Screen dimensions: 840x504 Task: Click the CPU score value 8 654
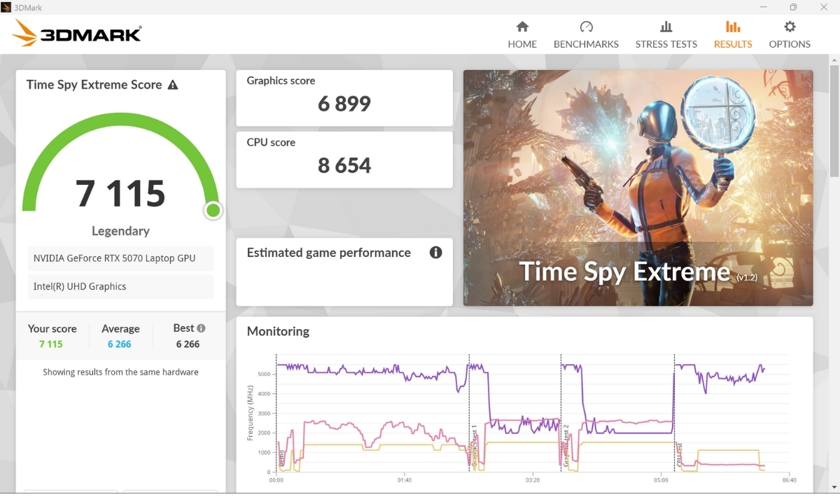344,165
